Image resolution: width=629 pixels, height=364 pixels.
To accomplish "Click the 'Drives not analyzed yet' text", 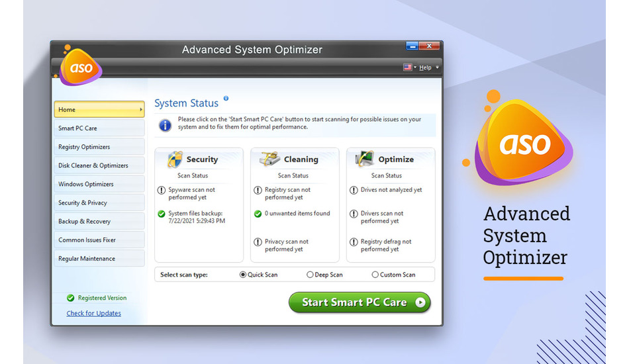I will click(391, 190).
